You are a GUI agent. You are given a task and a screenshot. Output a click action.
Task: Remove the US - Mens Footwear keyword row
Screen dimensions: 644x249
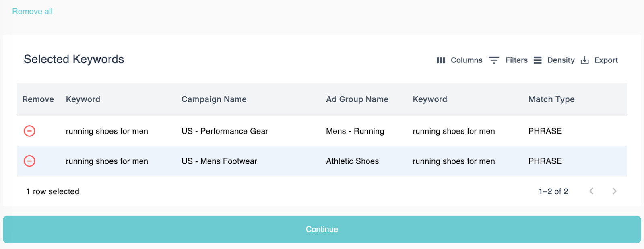click(29, 161)
